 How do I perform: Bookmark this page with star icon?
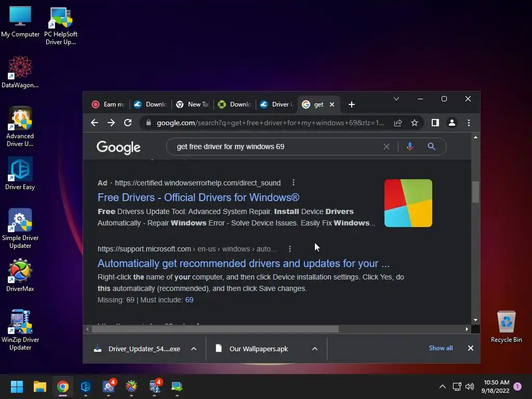click(414, 123)
